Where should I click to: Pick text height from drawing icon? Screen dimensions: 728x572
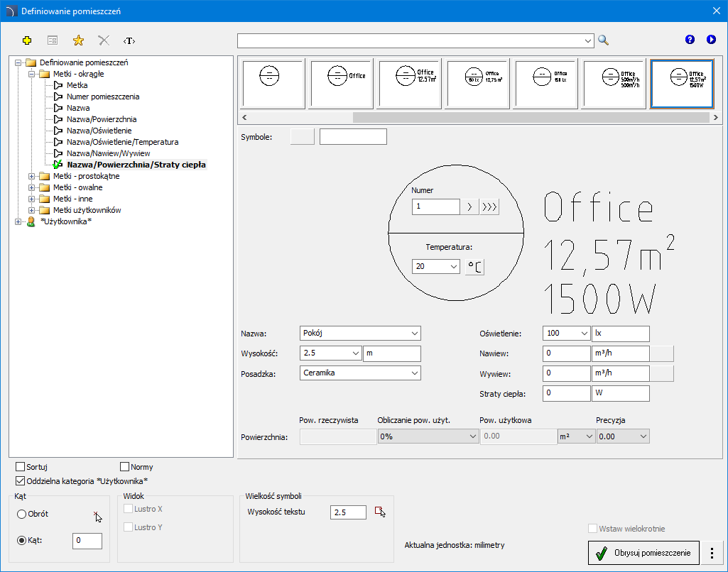click(380, 512)
